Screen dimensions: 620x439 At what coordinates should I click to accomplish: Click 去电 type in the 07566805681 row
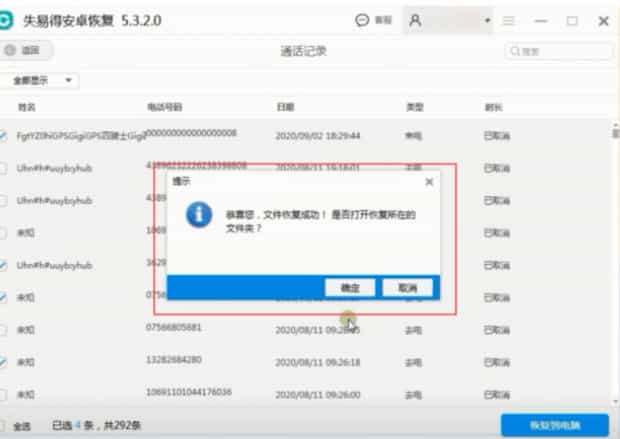click(413, 330)
